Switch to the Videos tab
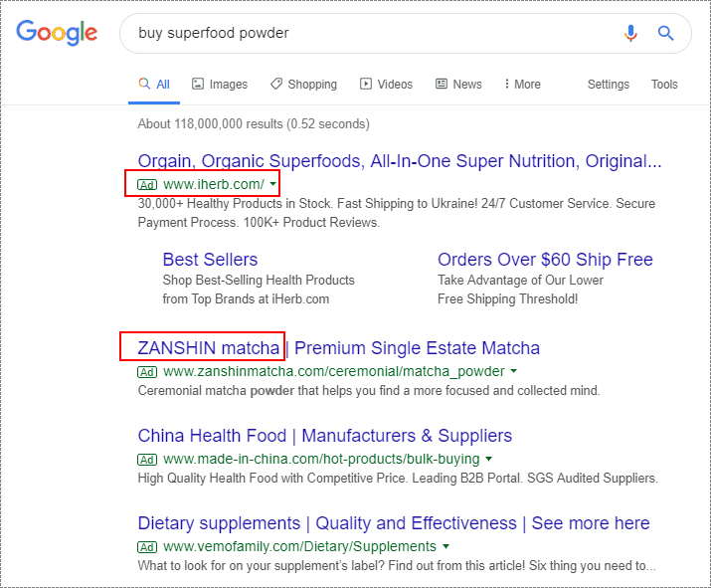Viewport: 711px width, 588px height. (x=387, y=84)
